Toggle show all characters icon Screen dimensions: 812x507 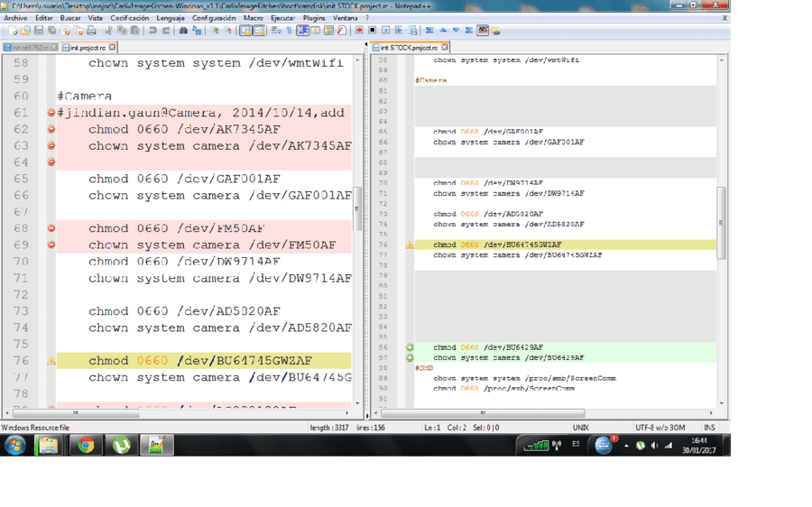tap(289, 31)
